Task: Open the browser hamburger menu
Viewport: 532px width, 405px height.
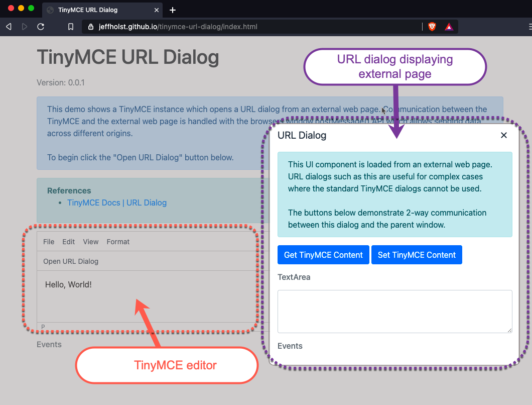Action: (x=528, y=27)
